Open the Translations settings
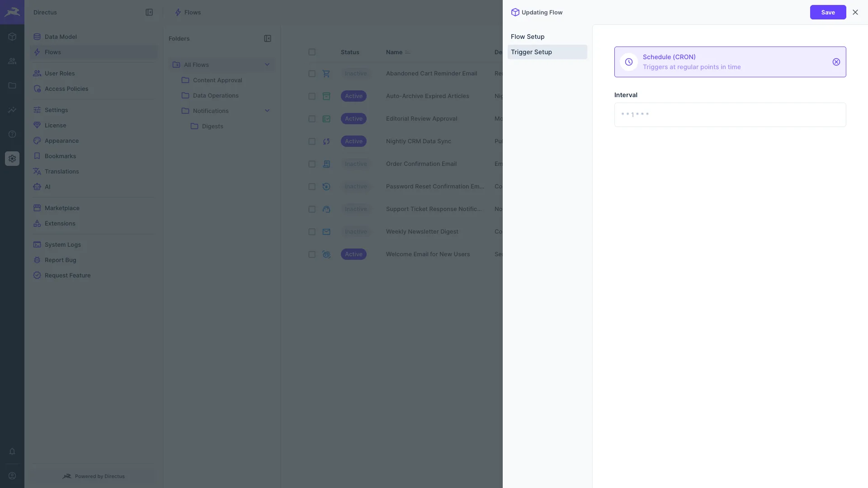 point(94,171)
